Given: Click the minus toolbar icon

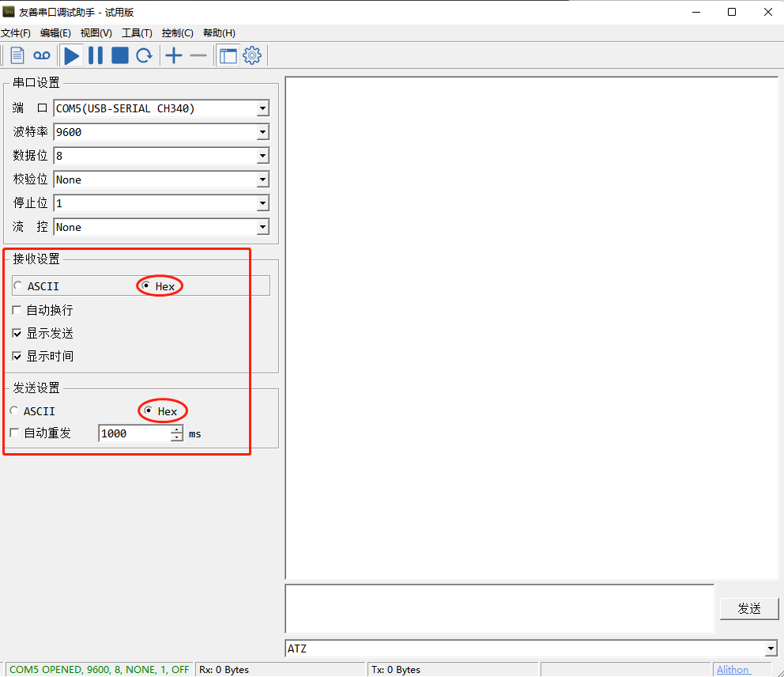Looking at the screenshot, I should (198, 55).
